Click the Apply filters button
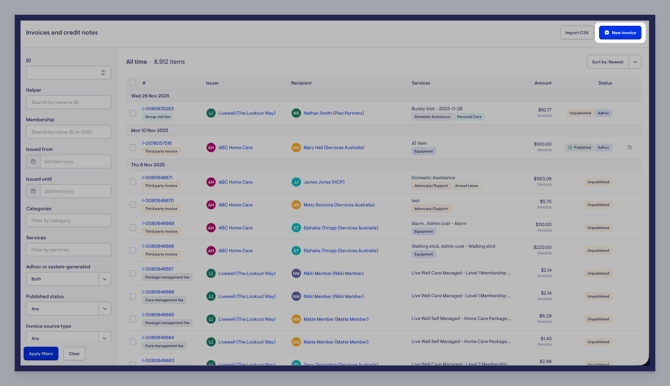 point(41,354)
